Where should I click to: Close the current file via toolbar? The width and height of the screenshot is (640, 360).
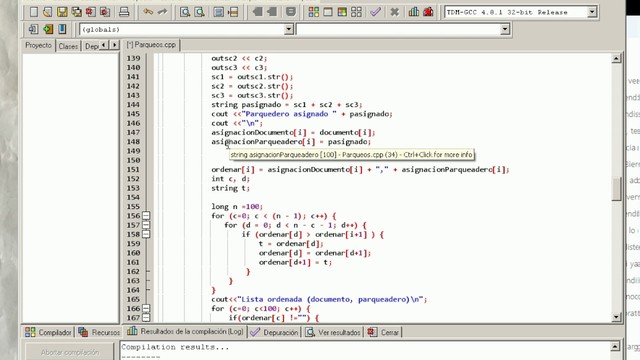91,12
